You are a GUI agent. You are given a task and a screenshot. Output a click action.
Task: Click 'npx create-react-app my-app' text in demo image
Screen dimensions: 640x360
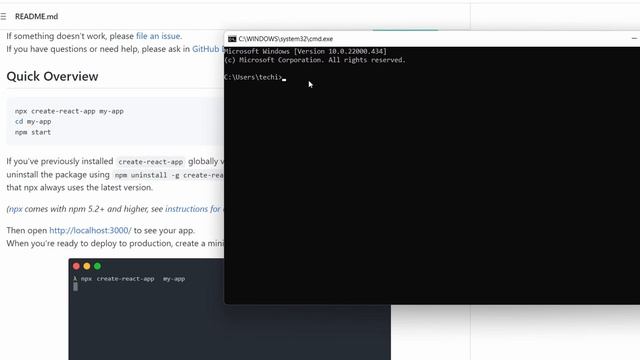pos(133,279)
